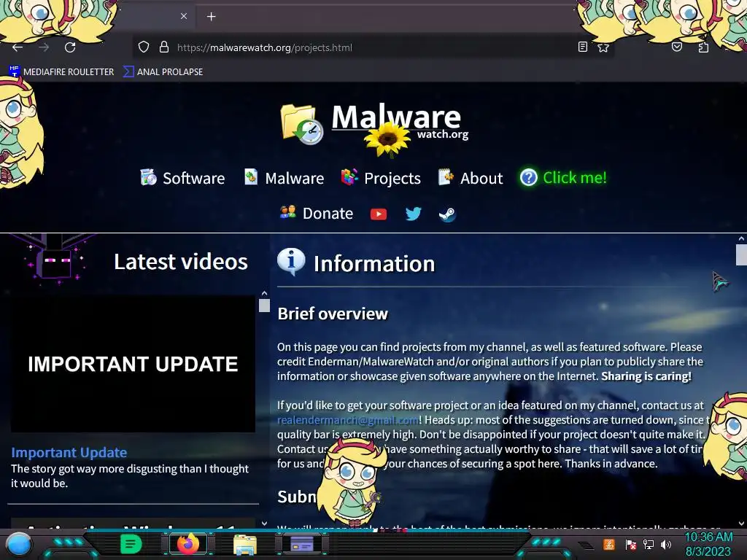Open the volume speaker tray icon

pyautogui.click(x=666, y=544)
